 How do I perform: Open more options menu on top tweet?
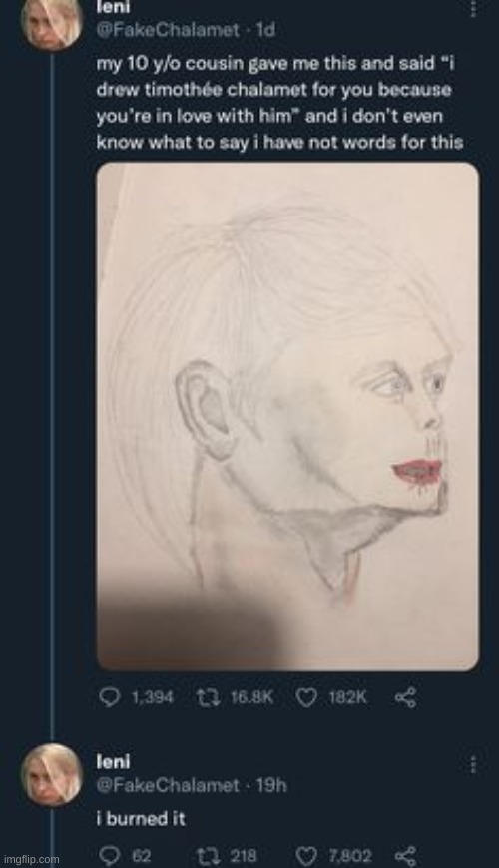click(x=472, y=8)
